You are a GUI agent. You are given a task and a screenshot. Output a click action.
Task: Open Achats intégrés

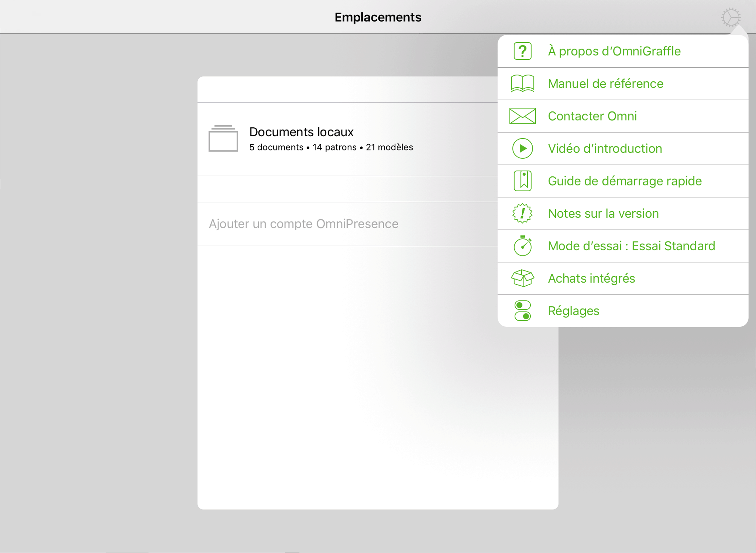point(623,279)
